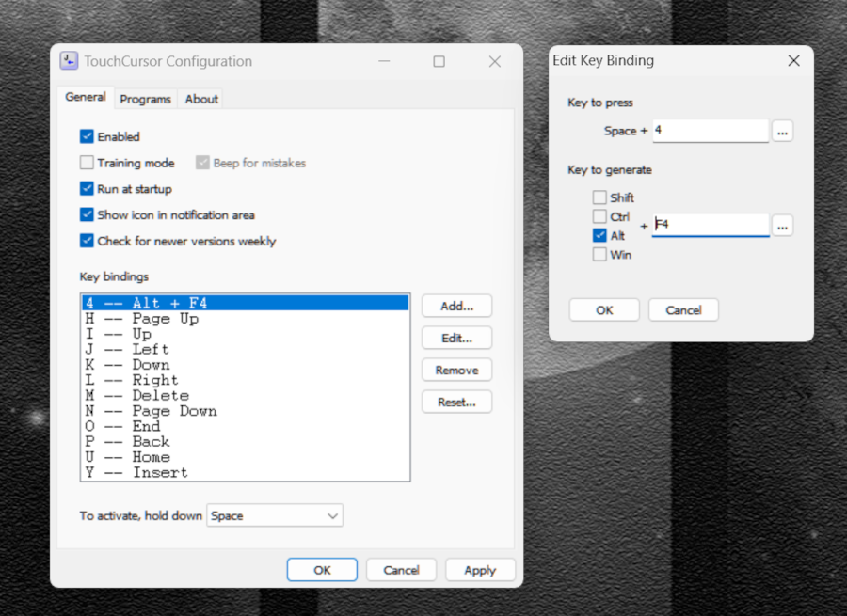Image resolution: width=847 pixels, height=616 pixels.
Task: Click Apply in TouchCursor Configuration
Action: 480,570
